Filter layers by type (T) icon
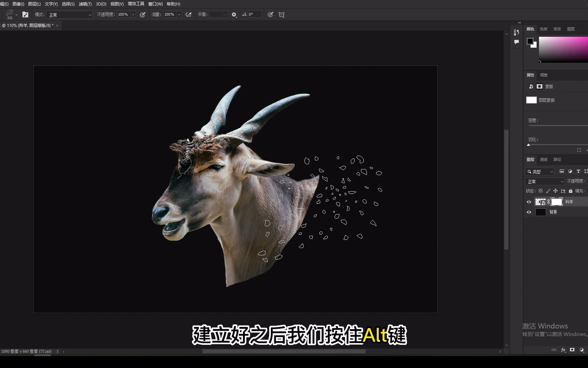Viewport: 588px width, 368px height. pyautogui.click(x=578, y=171)
